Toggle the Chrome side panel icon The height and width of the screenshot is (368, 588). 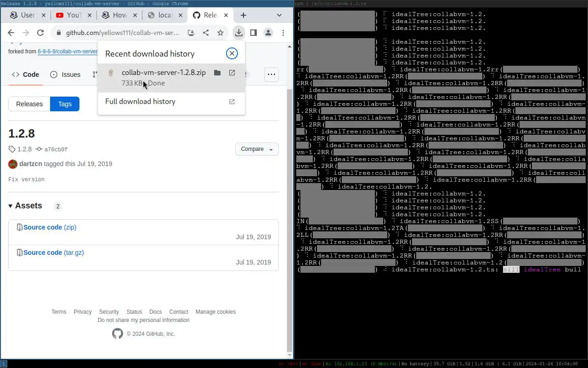coord(253,33)
